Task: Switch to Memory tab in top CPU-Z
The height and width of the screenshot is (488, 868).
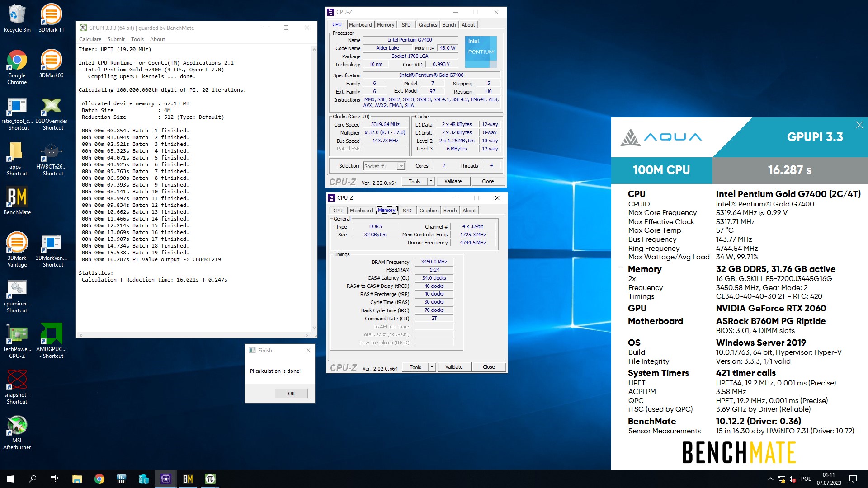Action: click(x=386, y=25)
